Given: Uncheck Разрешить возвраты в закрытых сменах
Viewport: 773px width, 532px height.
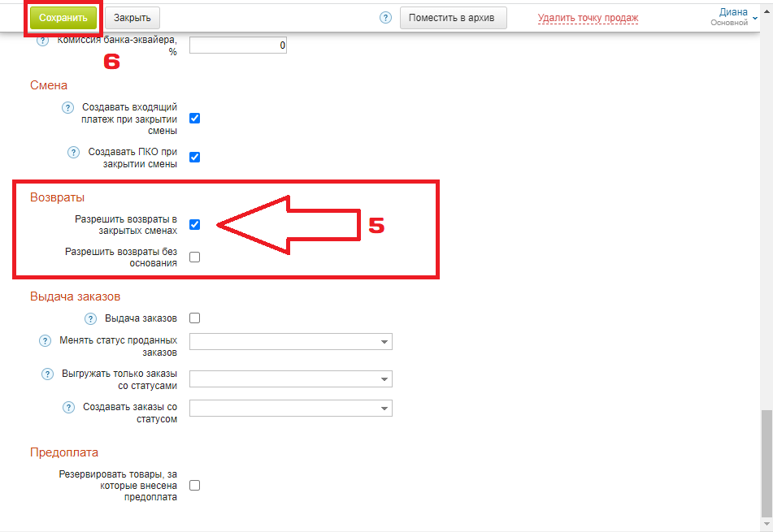Looking at the screenshot, I should point(194,225).
